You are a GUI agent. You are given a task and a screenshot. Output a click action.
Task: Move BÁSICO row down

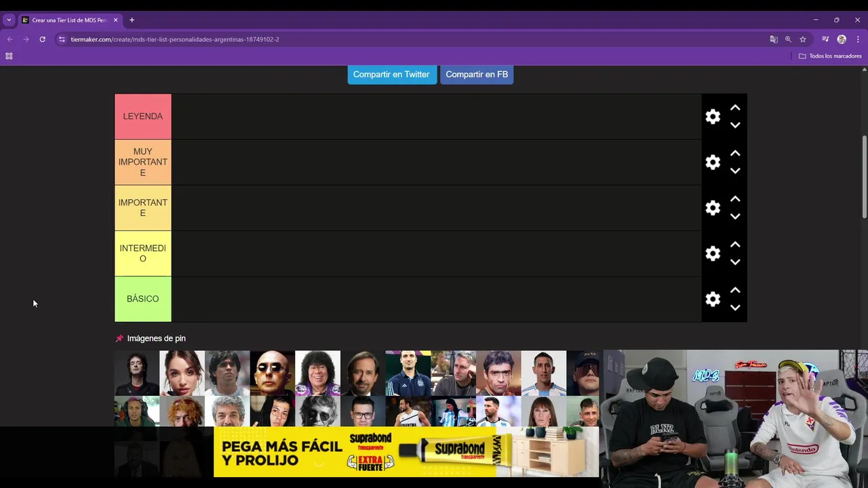(x=735, y=308)
